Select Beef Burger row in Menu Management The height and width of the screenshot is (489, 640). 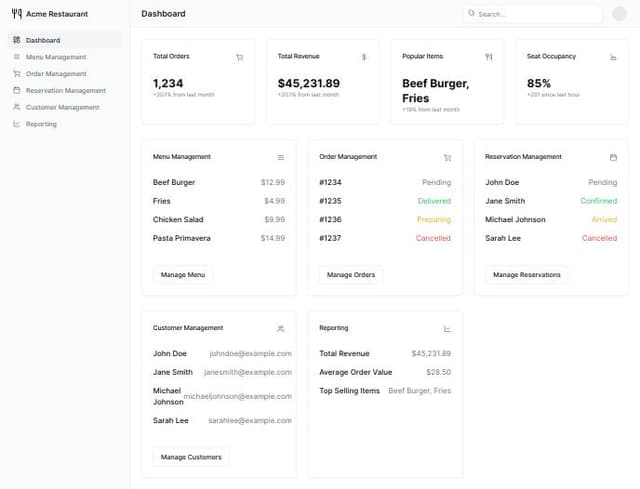[219, 182]
